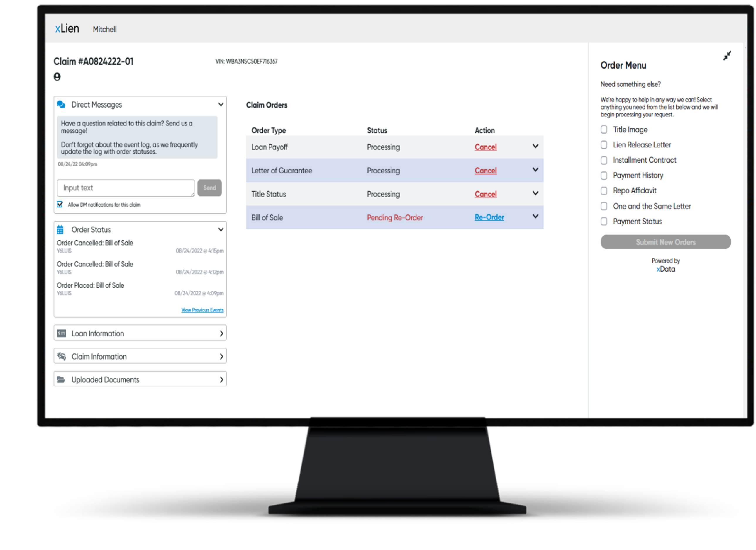Expand the Letter of Guarantee row dropdown
The width and height of the screenshot is (756, 550).
coord(535,171)
